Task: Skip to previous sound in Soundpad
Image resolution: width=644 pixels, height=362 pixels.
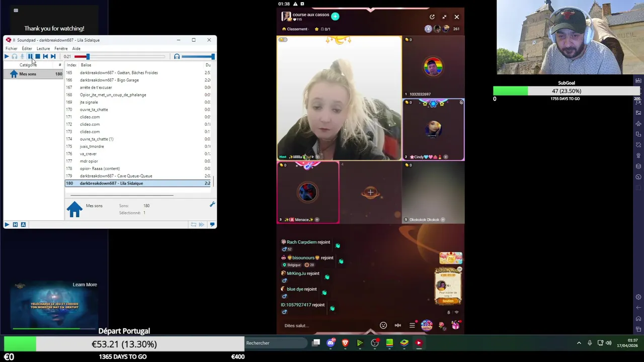Action: pos(45,56)
